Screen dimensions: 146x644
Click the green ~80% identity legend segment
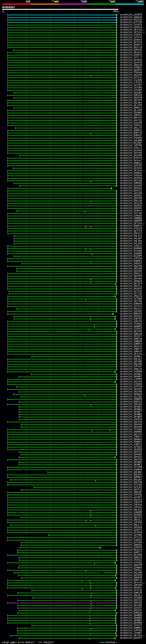(101, 4)
